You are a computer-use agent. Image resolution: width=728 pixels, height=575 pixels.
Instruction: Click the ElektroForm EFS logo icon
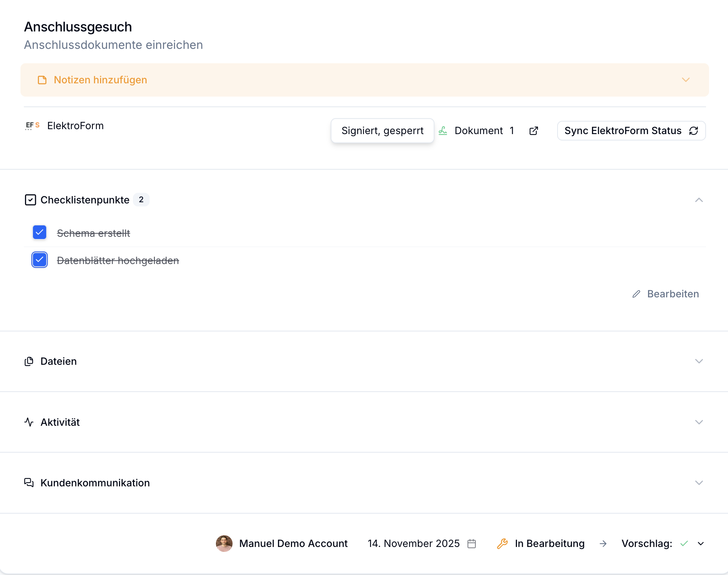[33, 126]
